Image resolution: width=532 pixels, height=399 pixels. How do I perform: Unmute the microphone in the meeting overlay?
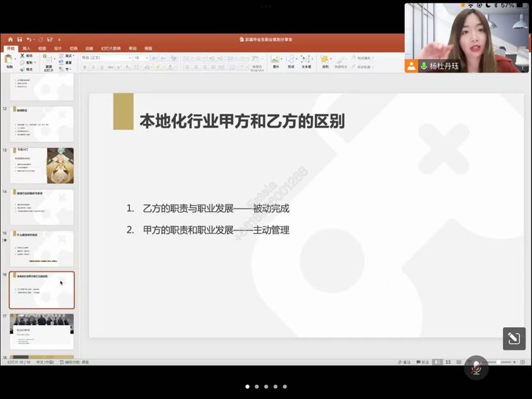476,368
